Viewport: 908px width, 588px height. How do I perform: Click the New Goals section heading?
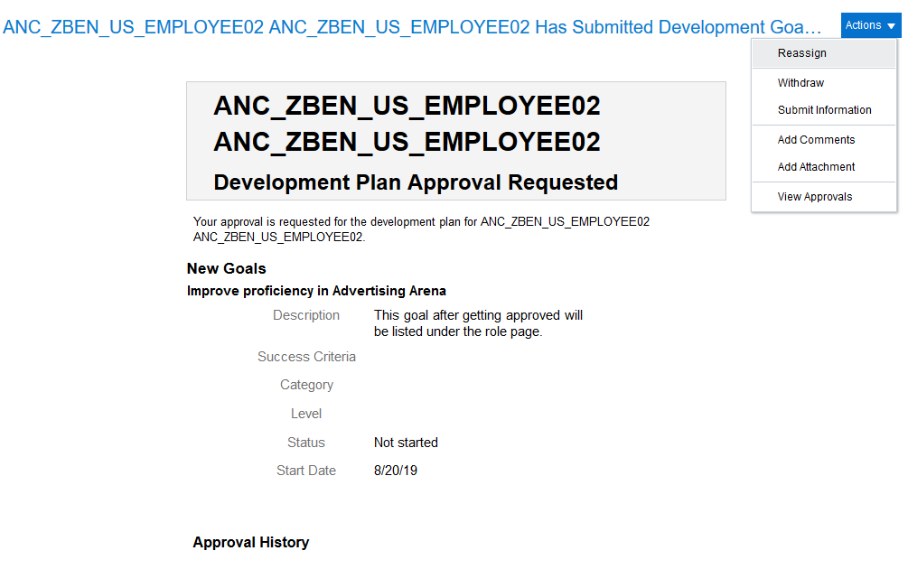pyautogui.click(x=226, y=268)
